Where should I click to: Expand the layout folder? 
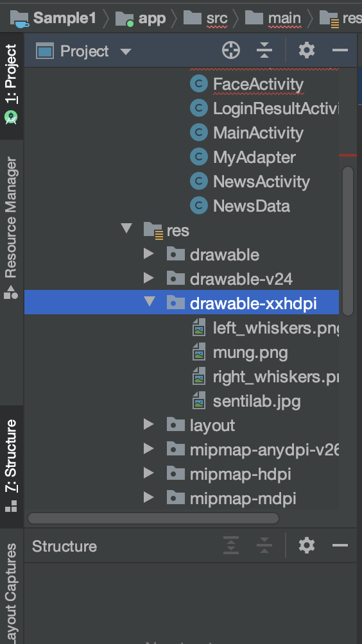click(149, 424)
